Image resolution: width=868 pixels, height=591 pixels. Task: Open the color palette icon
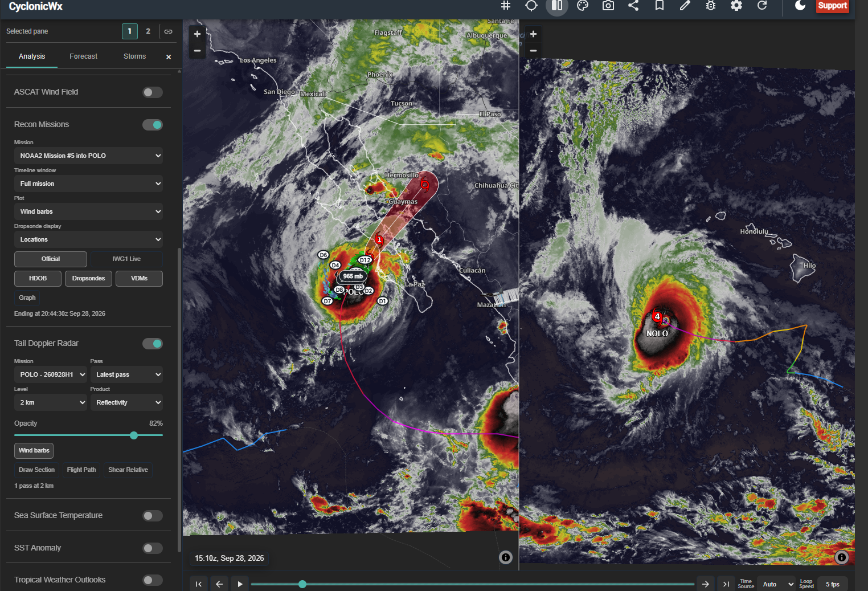tap(583, 6)
